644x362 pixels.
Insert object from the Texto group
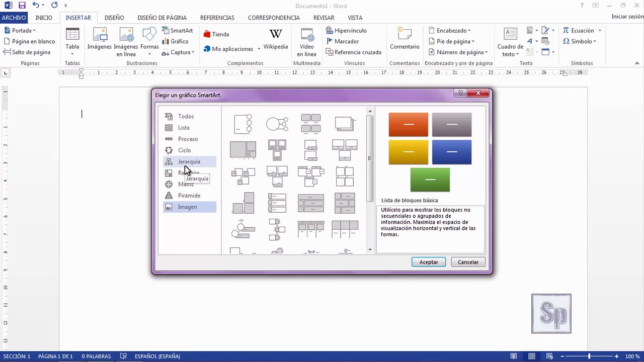[545, 52]
